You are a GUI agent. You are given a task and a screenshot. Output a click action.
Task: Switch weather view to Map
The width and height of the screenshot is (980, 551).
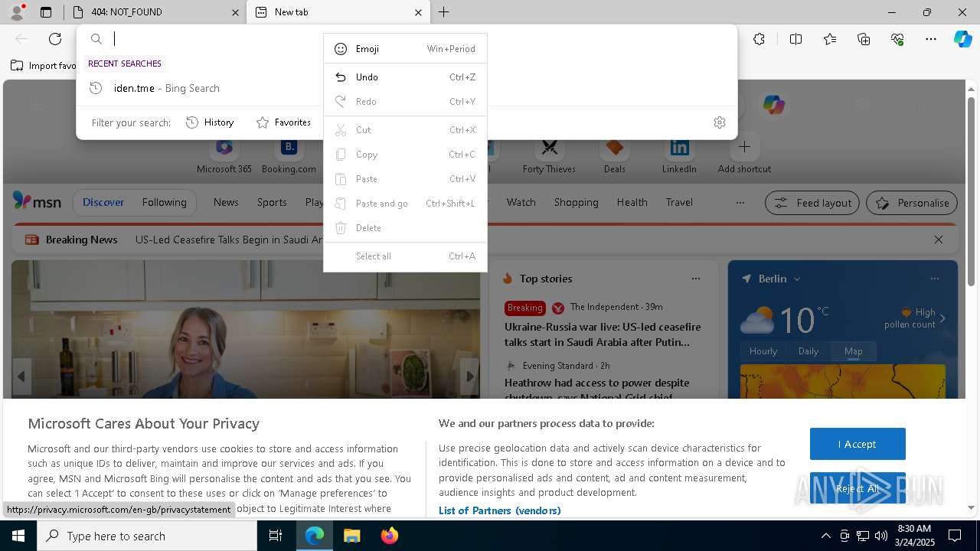click(853, 351)
